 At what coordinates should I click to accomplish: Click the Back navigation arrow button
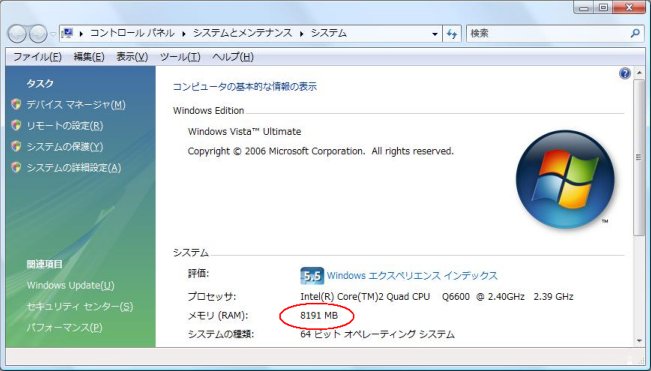pyautogui.click(x=17, y=34)
